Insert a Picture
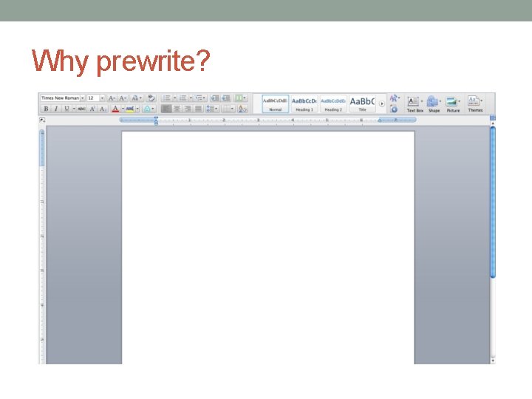 pyautogui.click(x=453, y=104)
